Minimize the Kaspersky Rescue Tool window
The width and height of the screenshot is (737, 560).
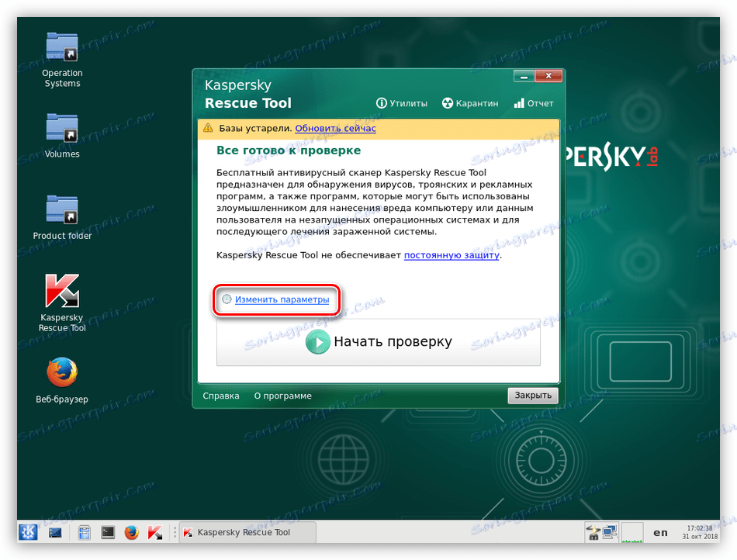pyautogui.click(x=524, y=76)
